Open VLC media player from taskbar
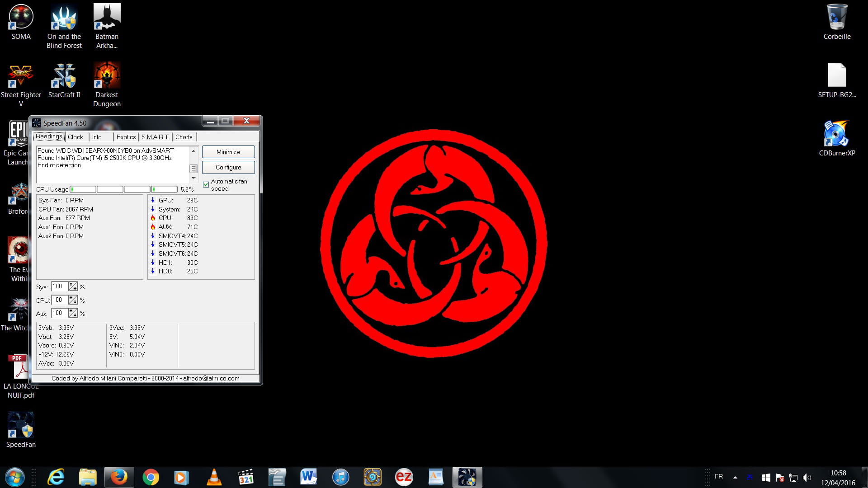The image size is (868, 488). pyautogui.click(x=214, y=477)
